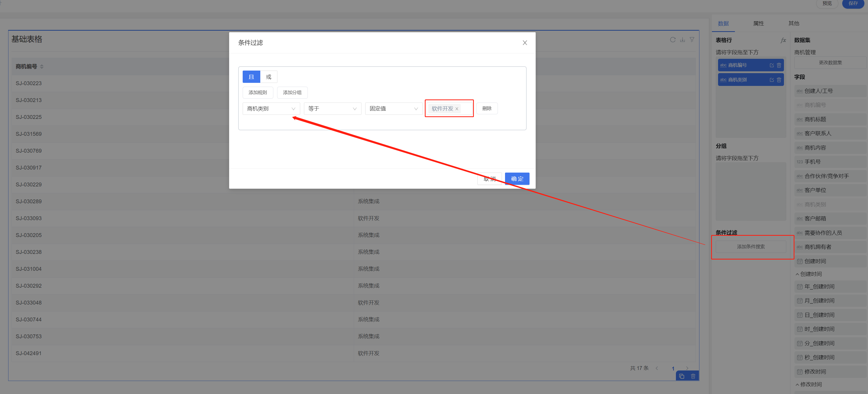Click the 确定 confirm button
Image resolution: width=868 pixels, height=394 pixels.
pyautogui.click(x=517, y=179)
